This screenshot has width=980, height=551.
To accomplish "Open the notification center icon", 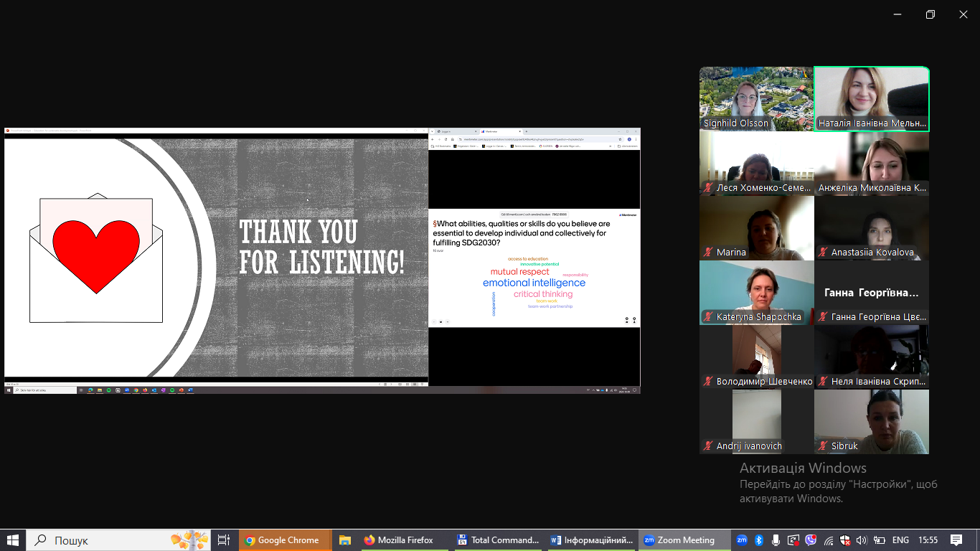I will tap(956, 540).
